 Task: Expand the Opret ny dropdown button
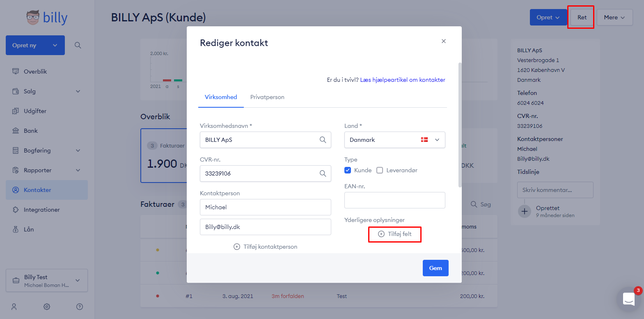(x=55, y=45)
